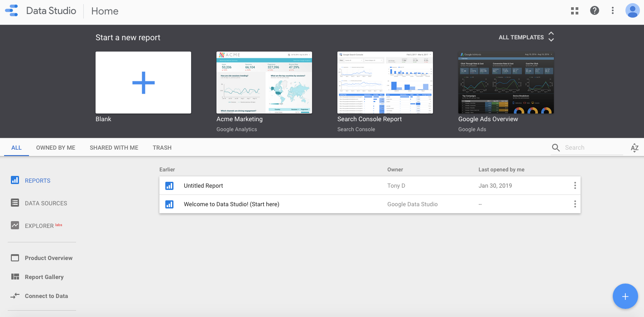The height and width of the screenshot is (317, 644).
Task: Open more options for Welcome to Data Studio
Action: pyautogui.click(x=575, y=204)
